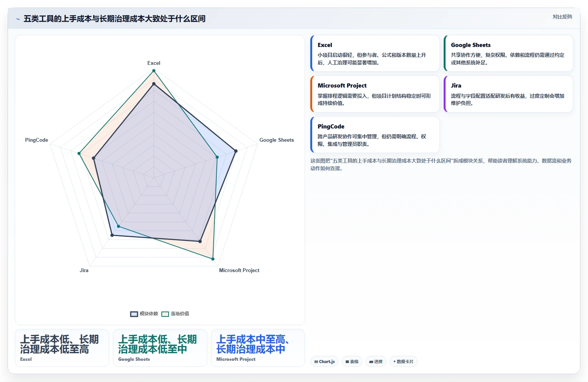This screenshot has width=588, height=382.
Task: Select the dark 模块依赖 point on Microsoft Project axis
Action: click(200, 241)
